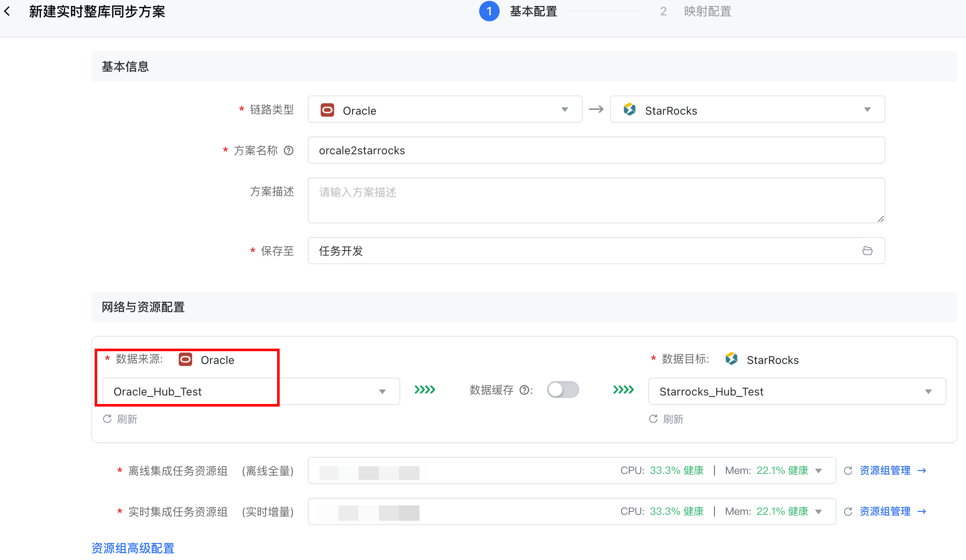Image resolution: width=966 pixels, height=560 pixels.
Task: Open folder picker icon in 保存至 field
Action: click(x=867, y=251)
